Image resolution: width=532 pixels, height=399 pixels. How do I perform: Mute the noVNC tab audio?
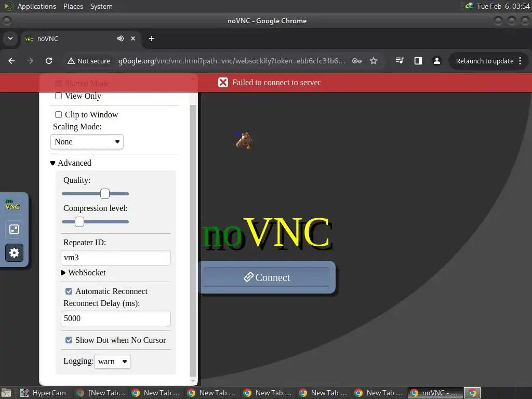pos(121,38)
